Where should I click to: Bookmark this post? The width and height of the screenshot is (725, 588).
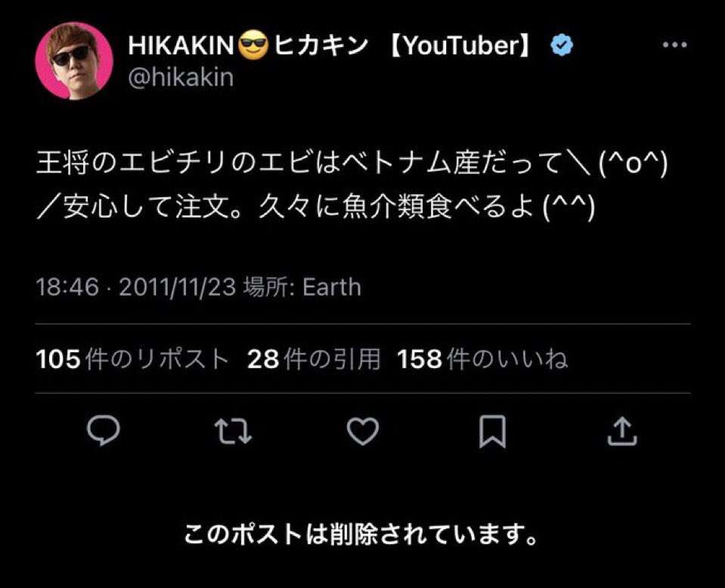tap(492, 432)
